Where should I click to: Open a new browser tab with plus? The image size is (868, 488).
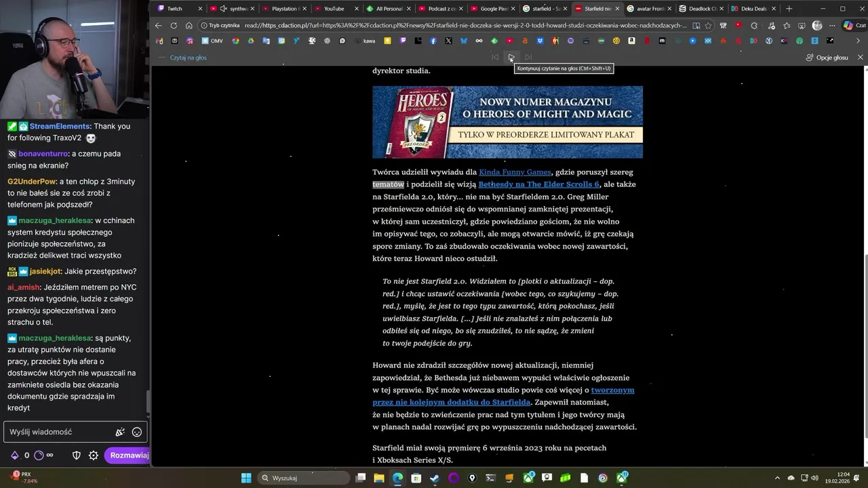(789, 9)
